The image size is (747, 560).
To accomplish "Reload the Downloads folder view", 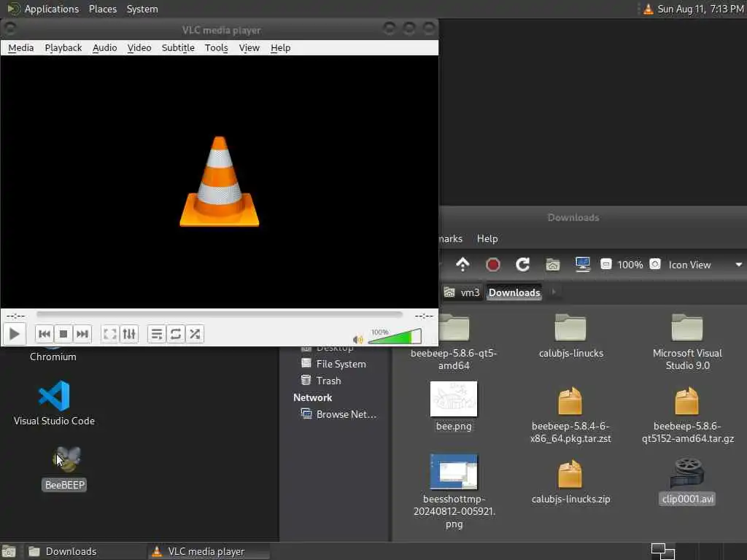I will point(522,264).
